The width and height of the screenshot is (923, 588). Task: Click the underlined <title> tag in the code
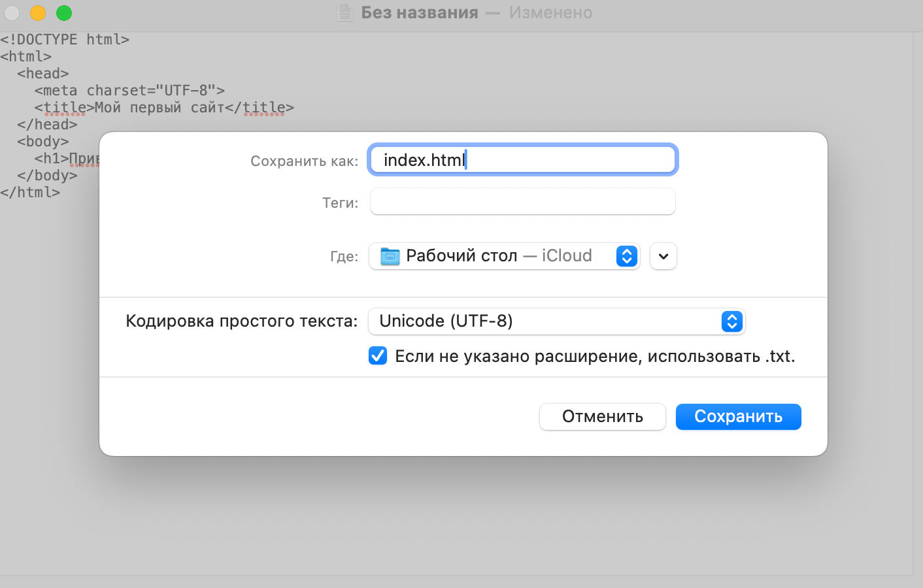tap(63, 107)
